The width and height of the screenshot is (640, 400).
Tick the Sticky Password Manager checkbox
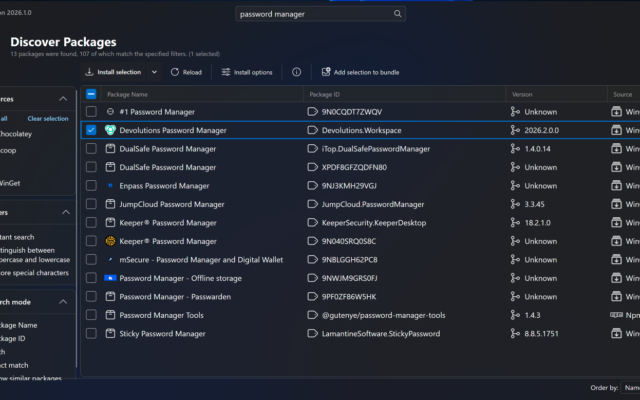[91, 333]
